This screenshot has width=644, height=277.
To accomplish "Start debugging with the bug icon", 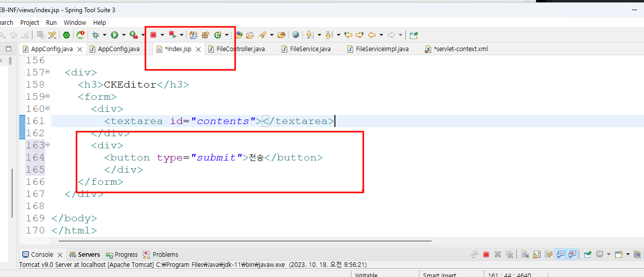I will 96,35.
